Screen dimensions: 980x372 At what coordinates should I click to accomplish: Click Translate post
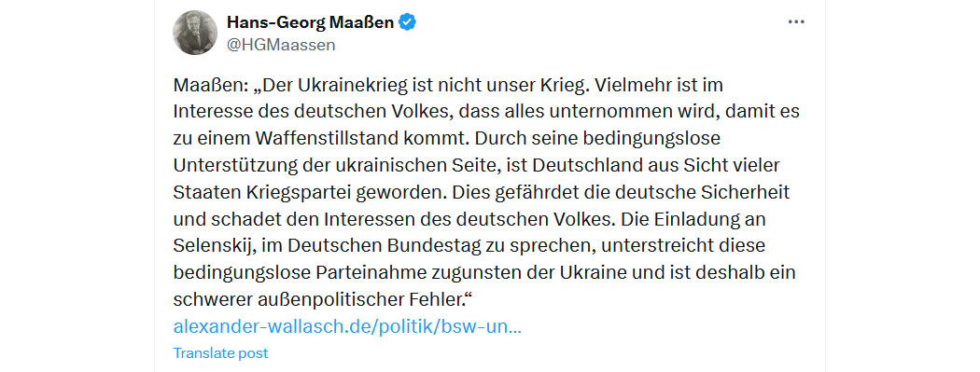(x=220, y=352)
